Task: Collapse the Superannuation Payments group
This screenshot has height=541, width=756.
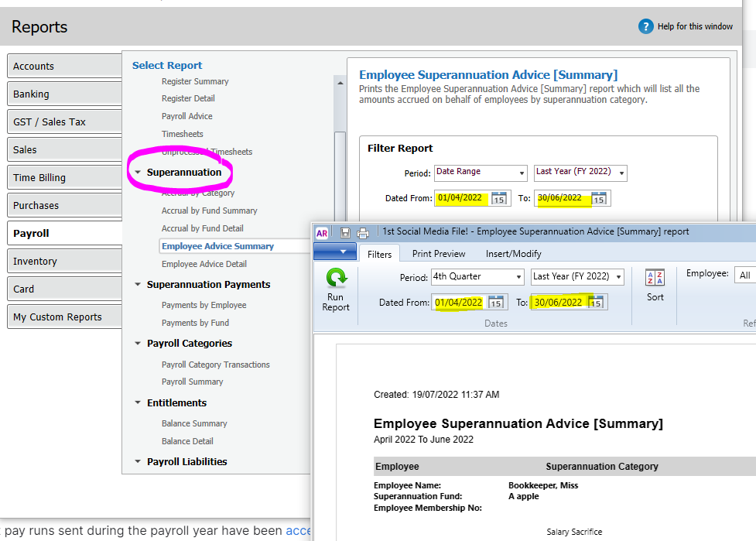Action: pyautogui.click(x=138, y=285)
